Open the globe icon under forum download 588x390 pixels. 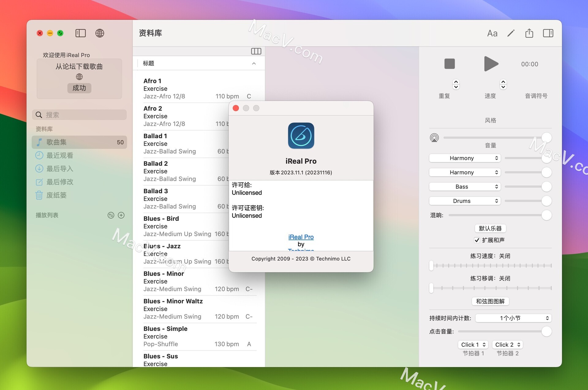point(79,76)
